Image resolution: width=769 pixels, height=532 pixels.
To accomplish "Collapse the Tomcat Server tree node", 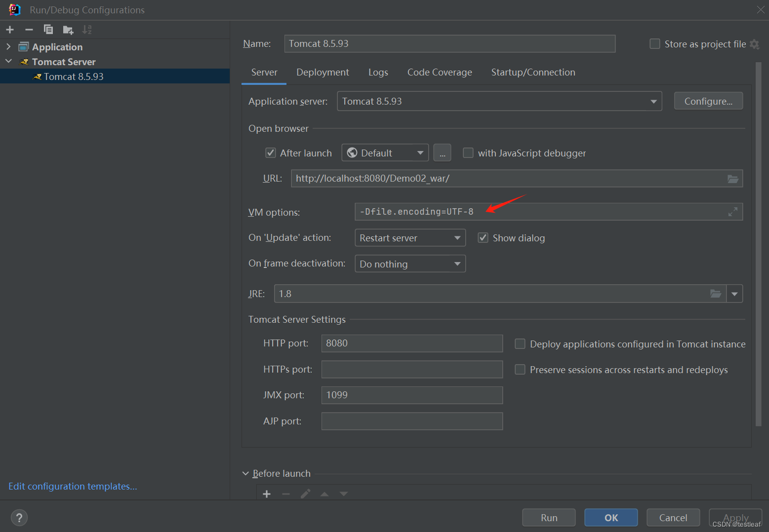I will point(8,61).
